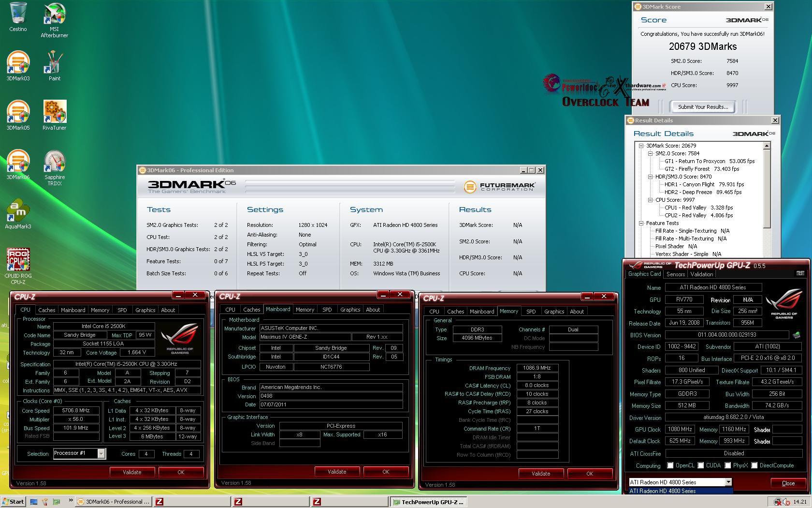
Task: Enable the PhysX checkbox in GPU-Z
Action: pyautogui.click(x=727, y=465)
